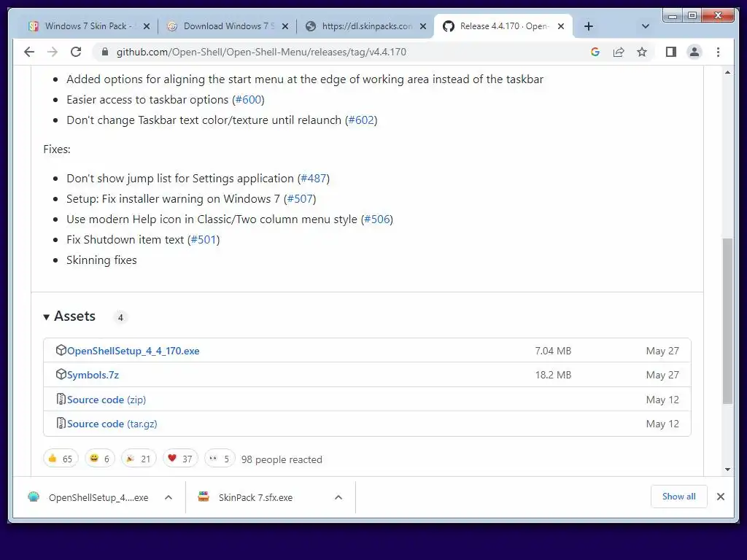
Task: Click the 7.04 MB file size
Action: [x=553, y=351]
